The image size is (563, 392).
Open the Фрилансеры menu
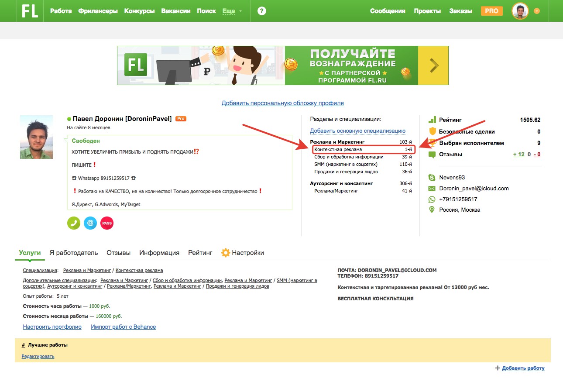tap(98, 11)
